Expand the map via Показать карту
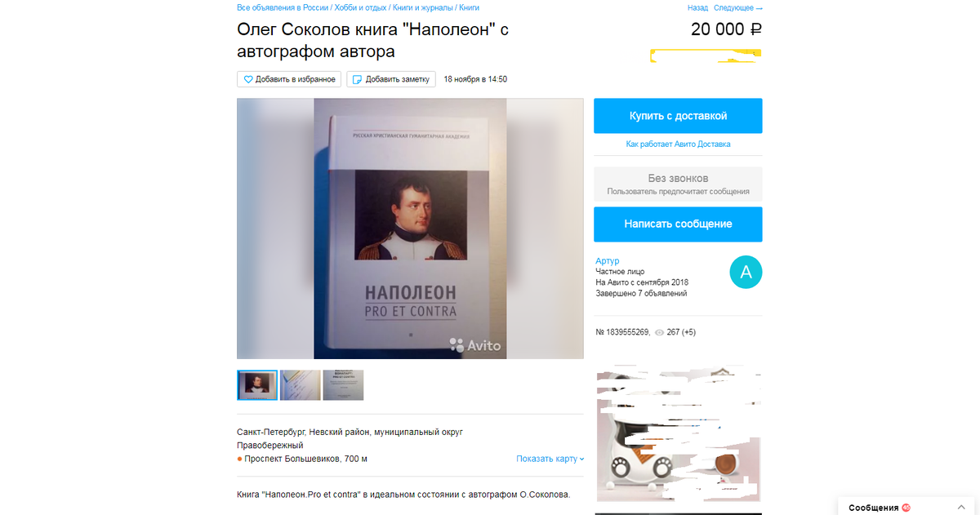This screenshot has width=980, height=515. click(x=550, y=459)
